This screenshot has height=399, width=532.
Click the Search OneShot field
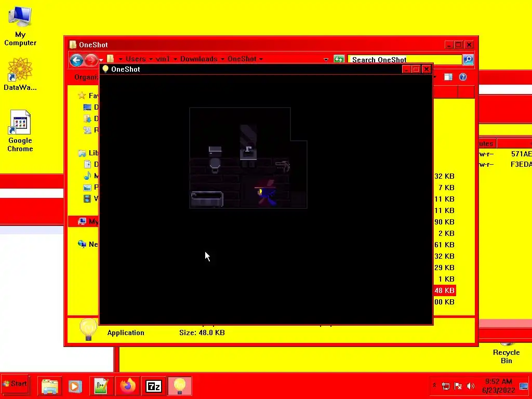(405, 60)
